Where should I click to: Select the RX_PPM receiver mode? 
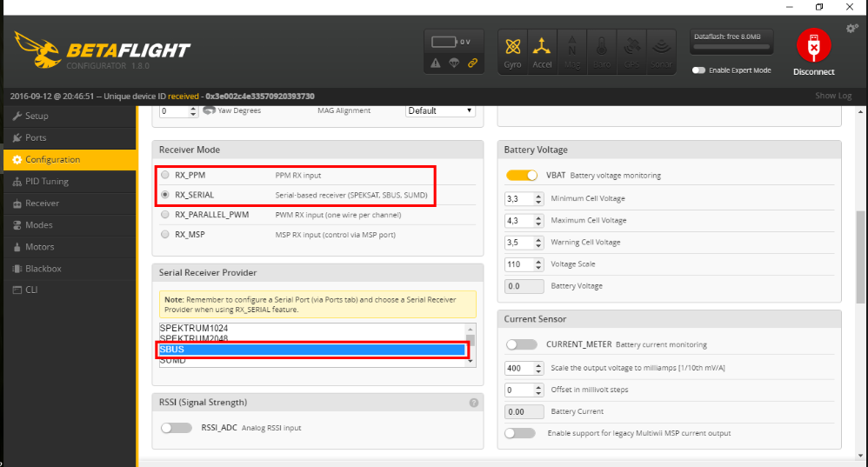[165, 175]
